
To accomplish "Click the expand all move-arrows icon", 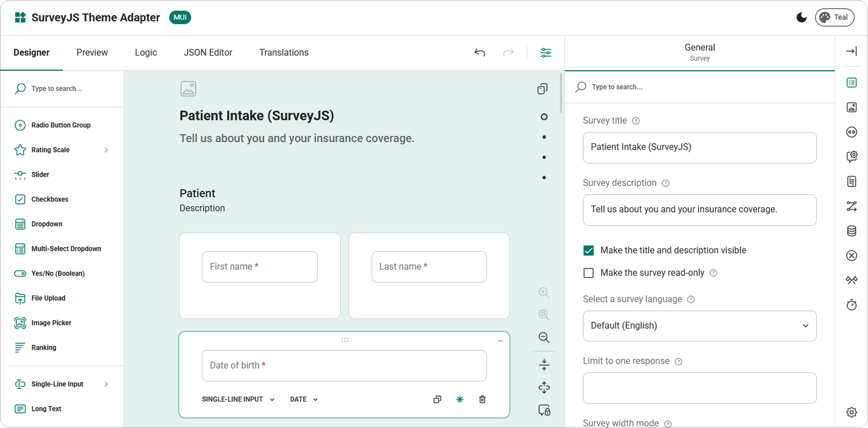I will click(x=544, y=388).
